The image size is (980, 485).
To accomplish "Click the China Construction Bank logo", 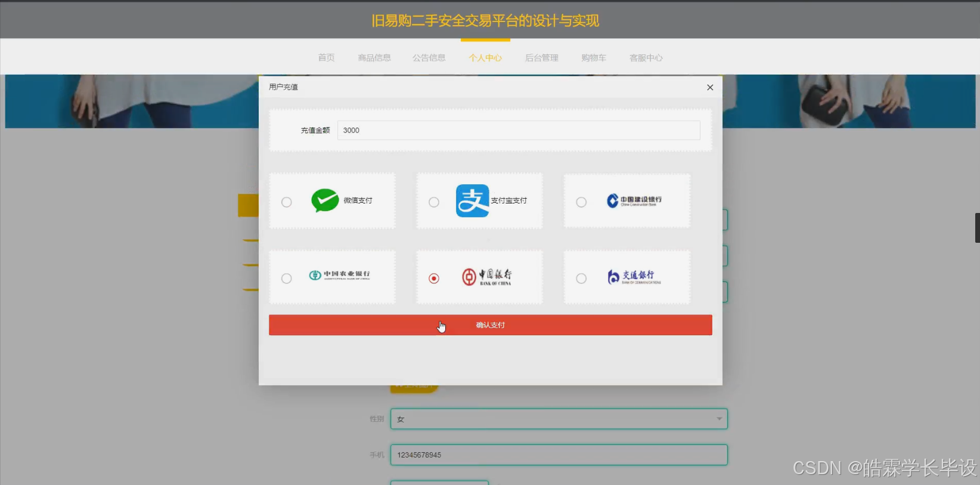I will pos(634,201).
